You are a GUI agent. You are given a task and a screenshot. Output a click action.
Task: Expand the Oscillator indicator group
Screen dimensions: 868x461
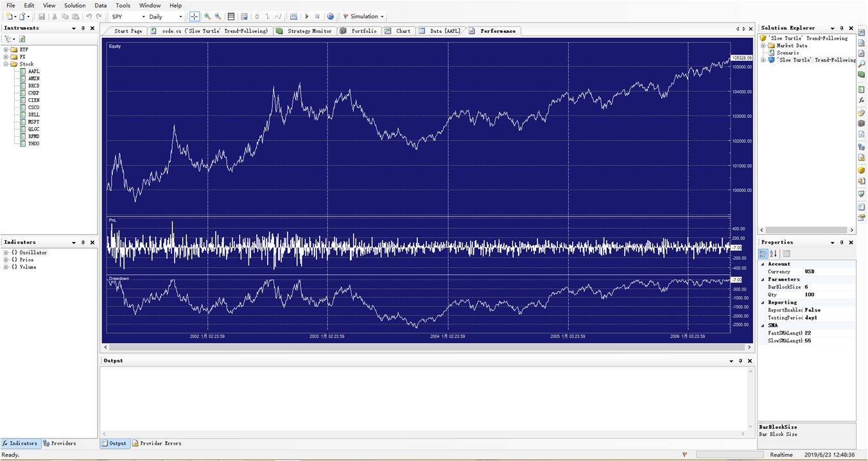click(x=6, y=253)
